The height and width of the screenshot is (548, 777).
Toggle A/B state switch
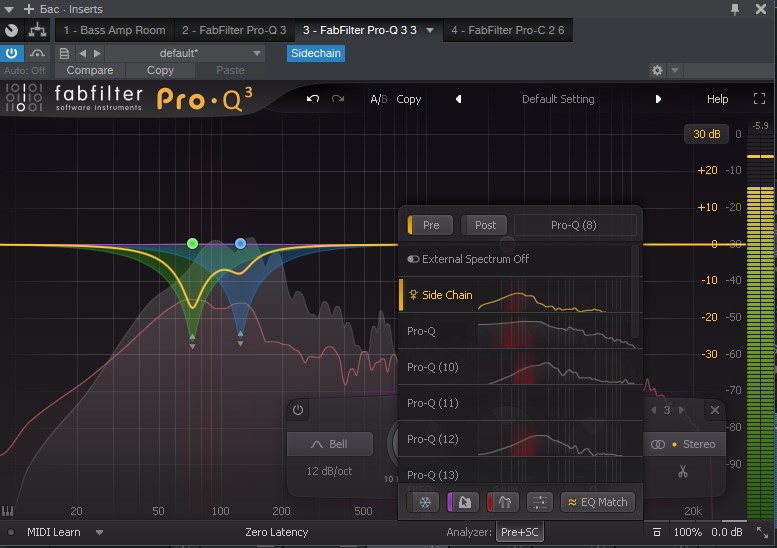(379, 99)
